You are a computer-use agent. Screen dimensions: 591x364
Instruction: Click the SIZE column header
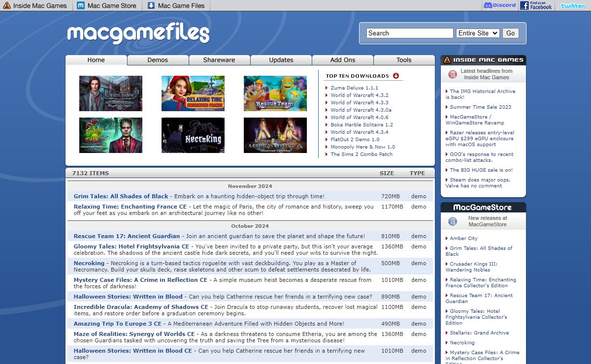coord(387,173)
